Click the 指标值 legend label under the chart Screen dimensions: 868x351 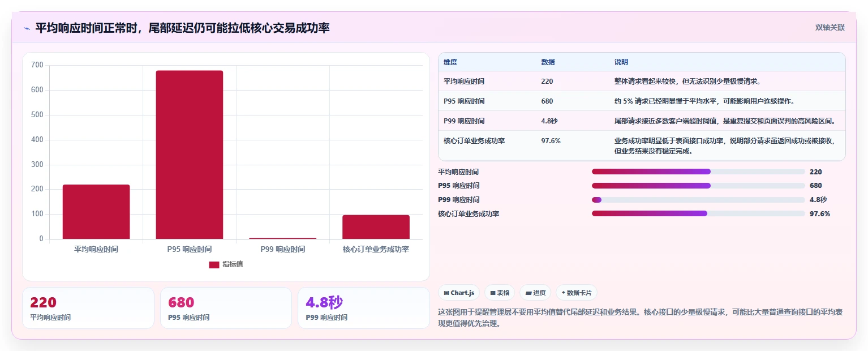tap(233, 264)
